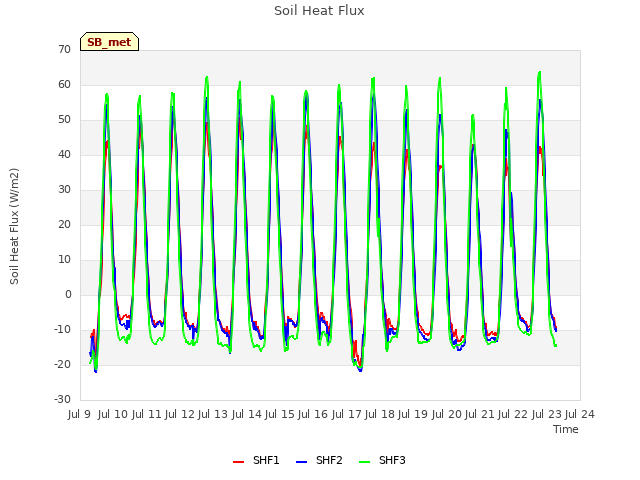The height and width of the screenshot is (480, 640).
Task: Click the 0 y-axis tick label
Action: pos(68,294)
